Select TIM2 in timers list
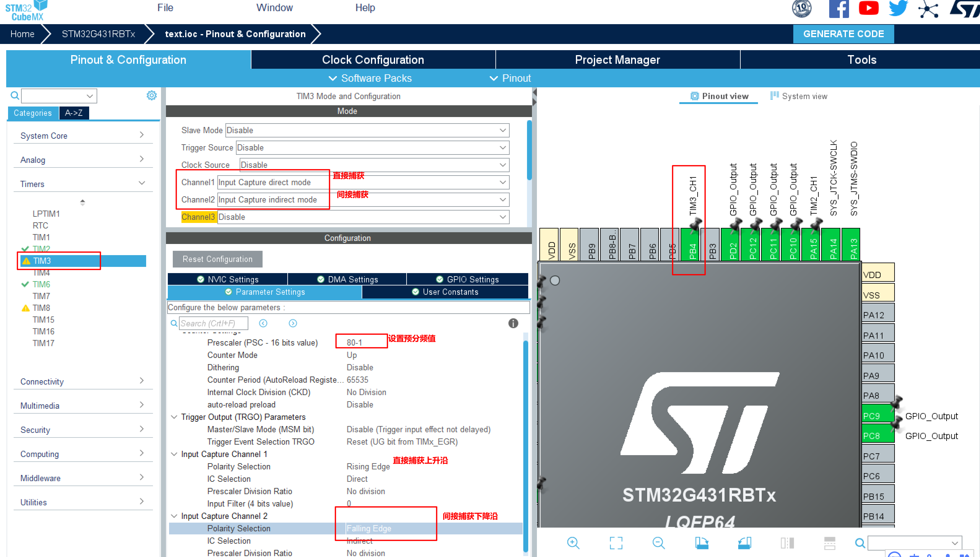This screenshot has height=557, width=980. pyautogui.click(x=41, y=249)
